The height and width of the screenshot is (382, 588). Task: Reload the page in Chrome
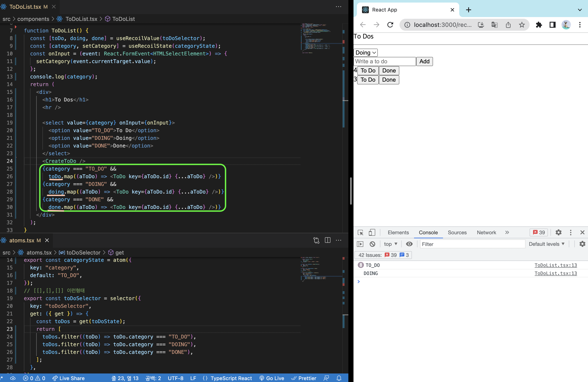(x=390, y=25)
